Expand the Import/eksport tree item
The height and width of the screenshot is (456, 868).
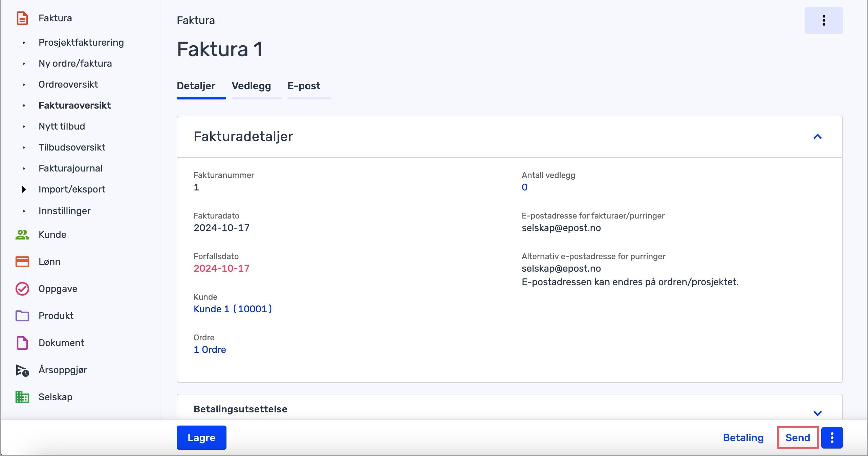click(24, 189)
